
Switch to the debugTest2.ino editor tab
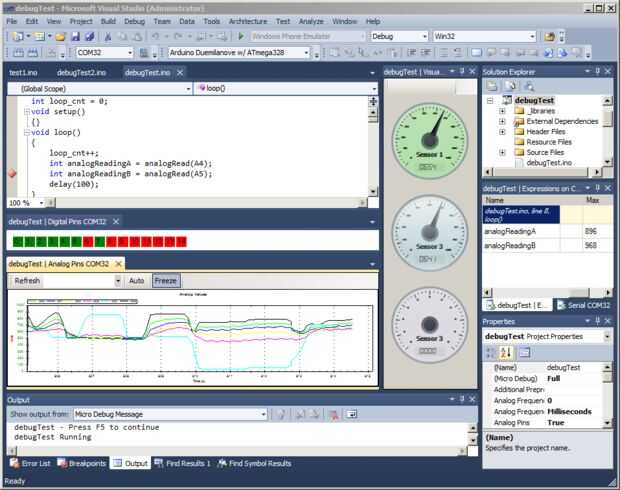click(81, 73)
